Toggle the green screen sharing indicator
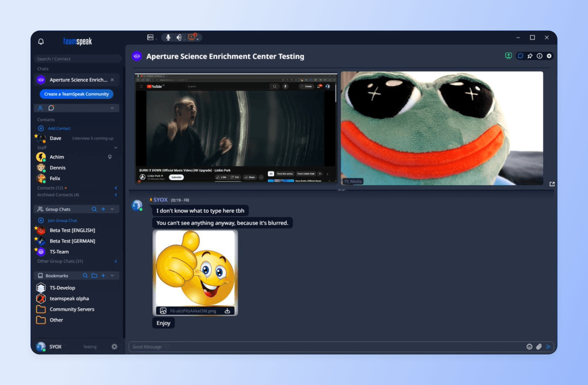The width and height of the screenshot is (588, 385). tap(508, 56)
